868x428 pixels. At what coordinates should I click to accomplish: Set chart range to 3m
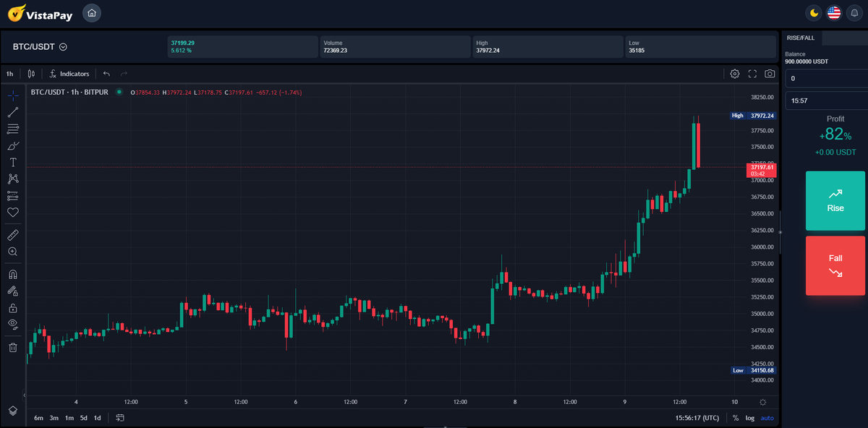[54, 418]
